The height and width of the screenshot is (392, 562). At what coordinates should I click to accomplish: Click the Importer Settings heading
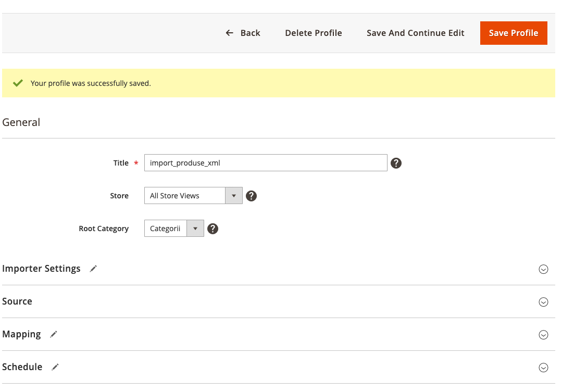coord(41,269)
